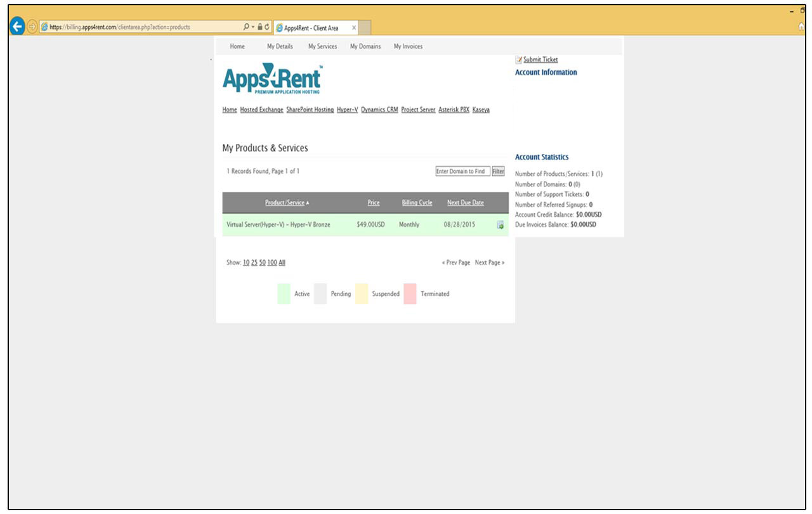Open the Asterisk PBX link
This screenshot has height=514, width=812.
click(454, 110)
